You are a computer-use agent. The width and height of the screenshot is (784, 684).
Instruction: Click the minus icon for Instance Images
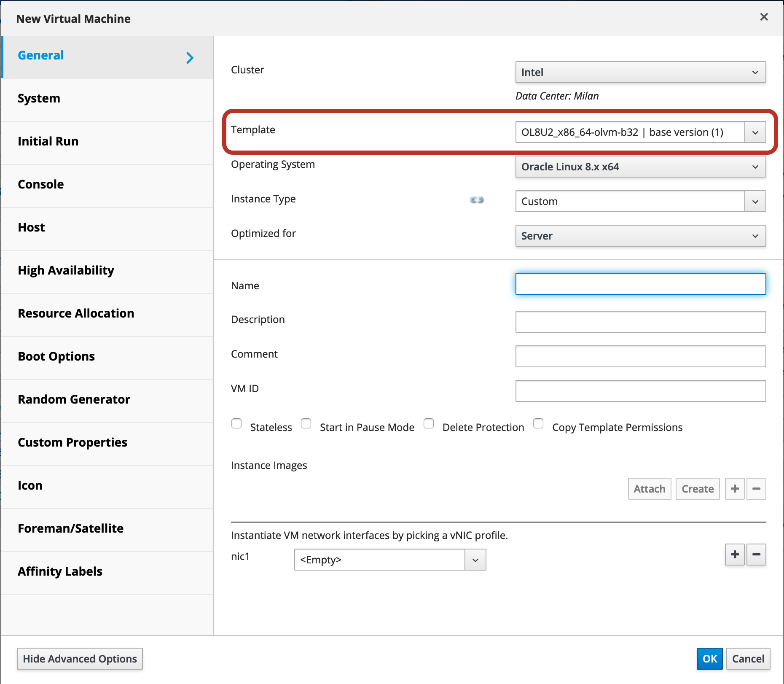(756, 489)
